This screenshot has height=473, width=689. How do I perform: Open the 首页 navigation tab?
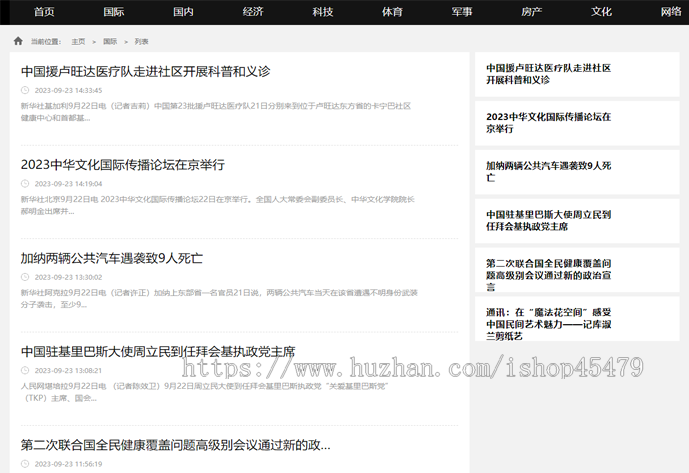point(44,12)
